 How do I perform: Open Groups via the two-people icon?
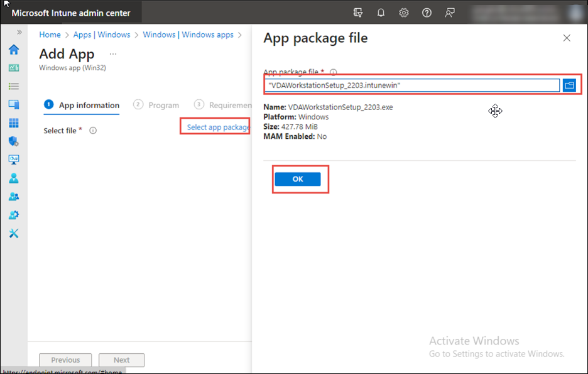pos(14,196)
